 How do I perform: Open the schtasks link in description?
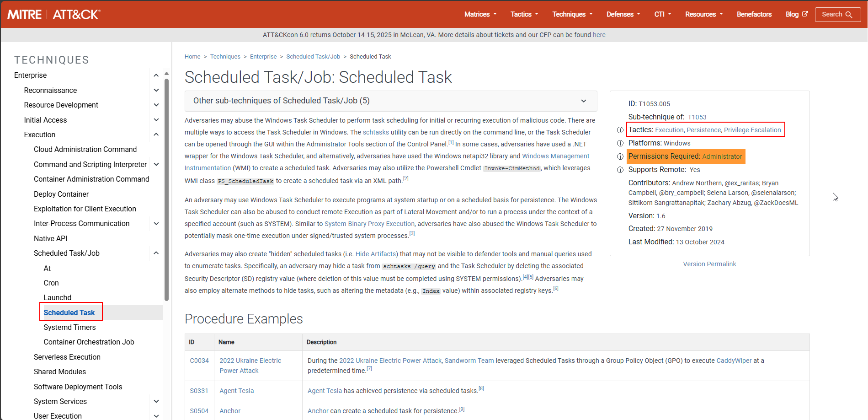(376, 132)
